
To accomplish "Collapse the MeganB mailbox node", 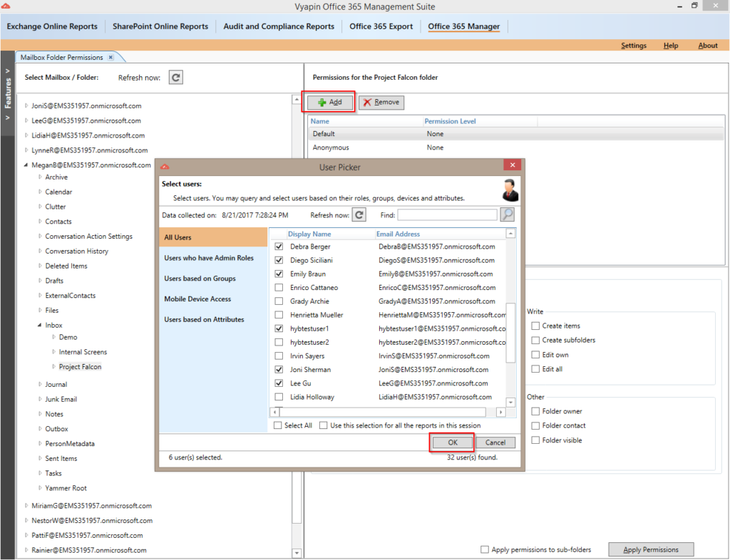I will (x=26, y=165).
